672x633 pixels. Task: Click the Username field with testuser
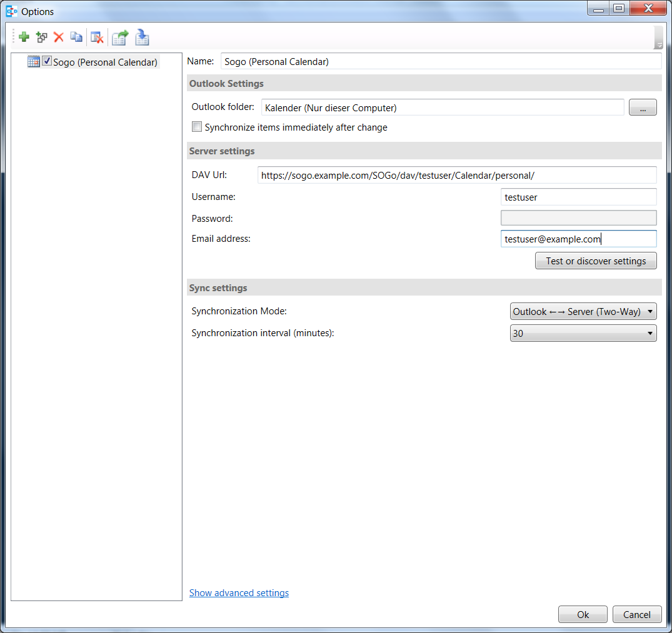(x=579, y=197)
